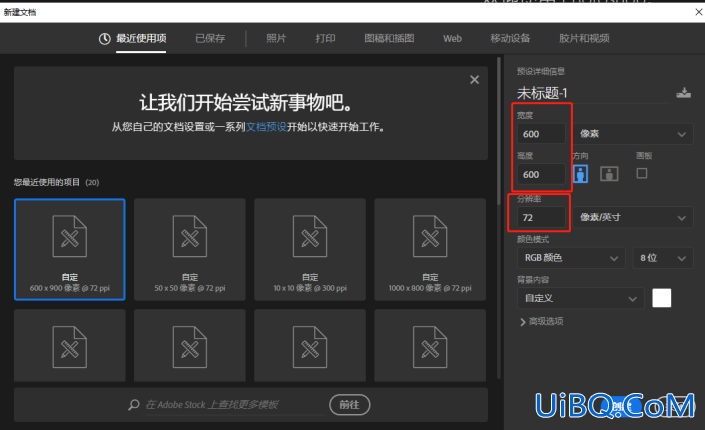Click the 前往 button

[349, 405]
